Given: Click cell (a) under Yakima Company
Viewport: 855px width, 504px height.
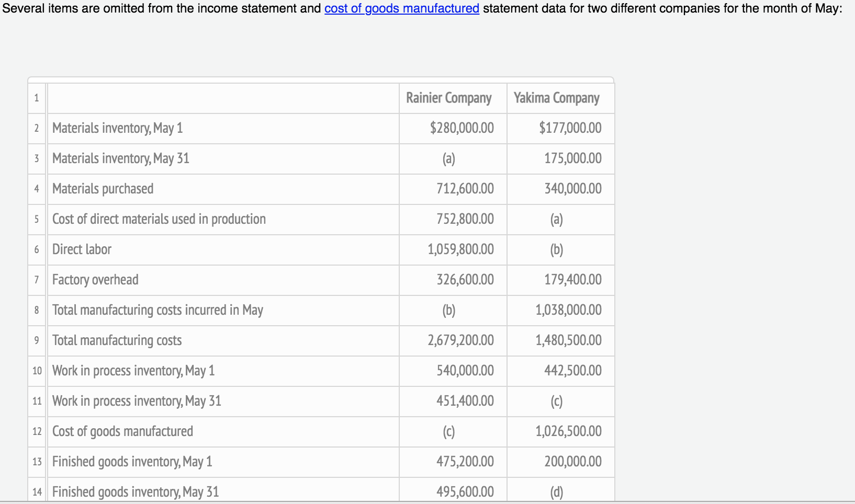Looking at the screenshot, I should point(556,219).
